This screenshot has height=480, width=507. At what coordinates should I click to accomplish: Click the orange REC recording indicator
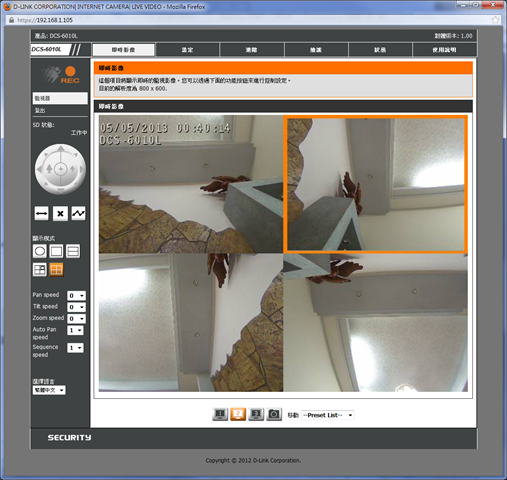(70, 75)
